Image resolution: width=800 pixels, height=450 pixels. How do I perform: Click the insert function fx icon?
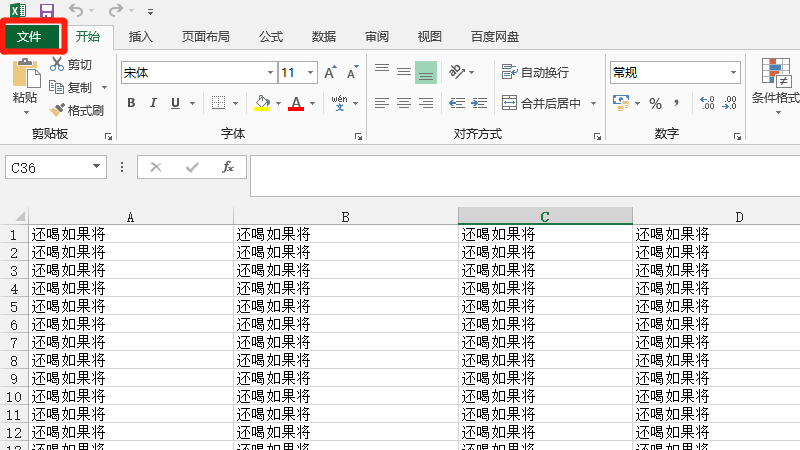[228, 167]
